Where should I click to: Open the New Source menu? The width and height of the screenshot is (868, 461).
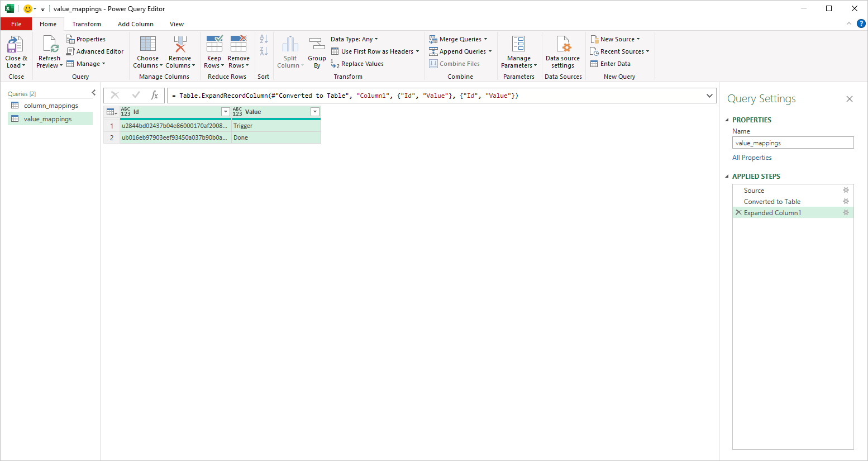tap(615, 39)
